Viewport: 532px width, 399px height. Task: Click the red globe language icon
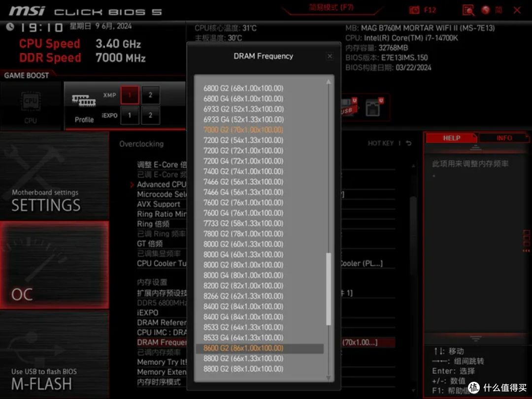point(486,10)
